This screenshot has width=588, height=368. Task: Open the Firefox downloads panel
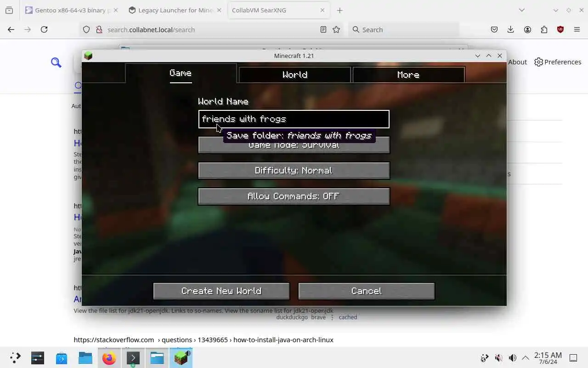(x=510, y=29)
